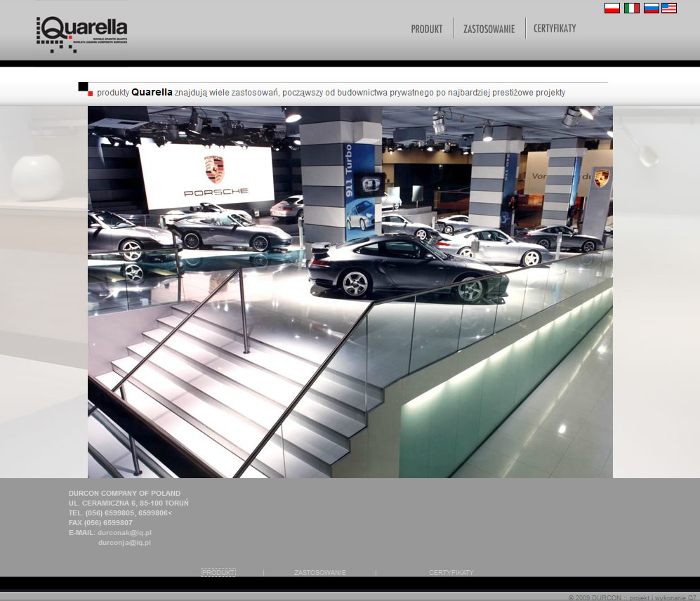This screenshot has height=601, width=700.
Task: Switch language using the Polish flag
Action: [x=612, y=8]
